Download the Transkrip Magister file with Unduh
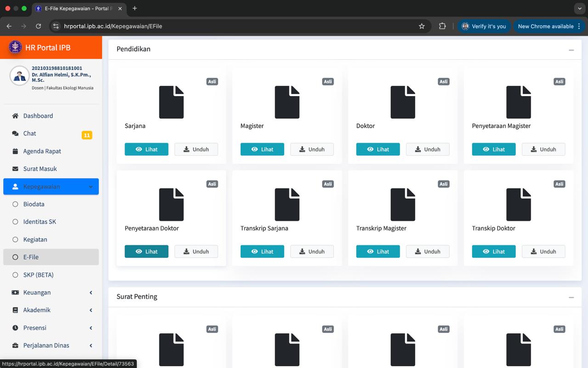 (x=428, y=252)
